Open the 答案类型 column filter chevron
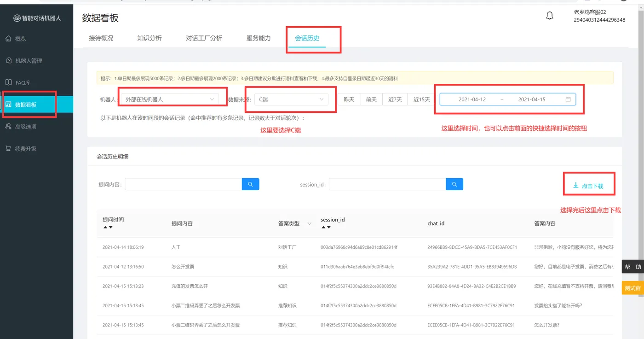 (310, 223)
